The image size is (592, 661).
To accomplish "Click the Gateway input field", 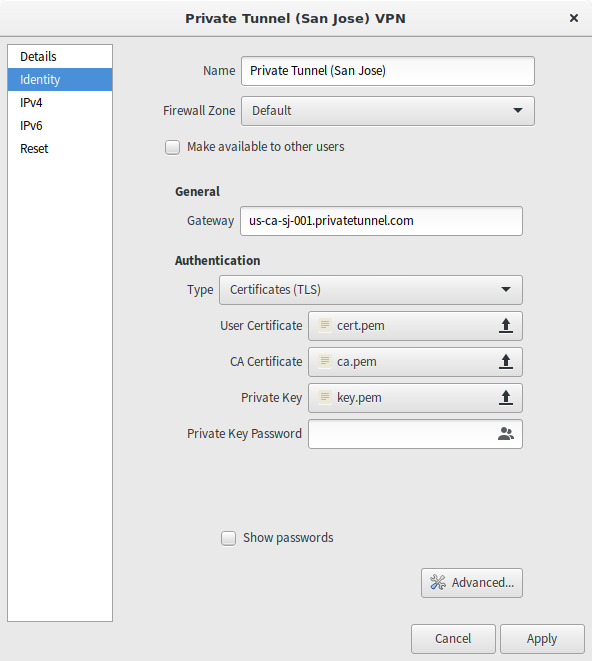I will (381, 221).
